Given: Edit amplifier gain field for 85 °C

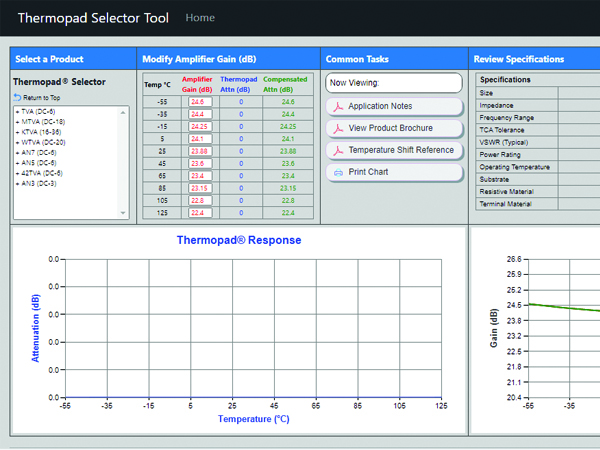Looking at the screenshot, I should coord(200,188).
